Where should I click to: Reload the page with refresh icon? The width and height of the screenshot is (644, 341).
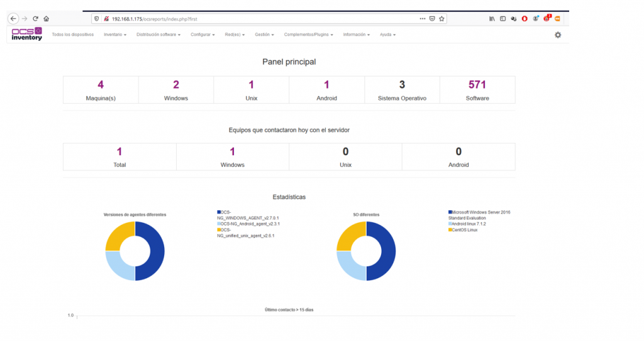click(35, 18)
